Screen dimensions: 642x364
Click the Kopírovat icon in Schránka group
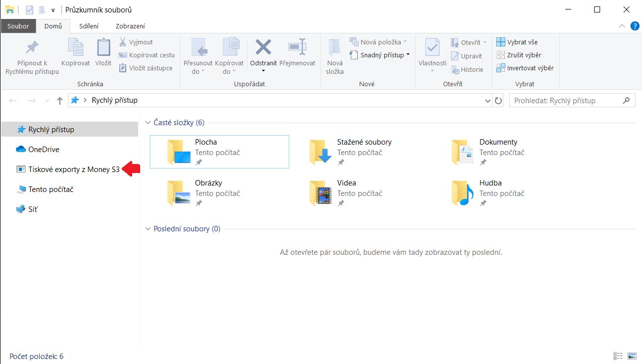click(x=76, y=47)
